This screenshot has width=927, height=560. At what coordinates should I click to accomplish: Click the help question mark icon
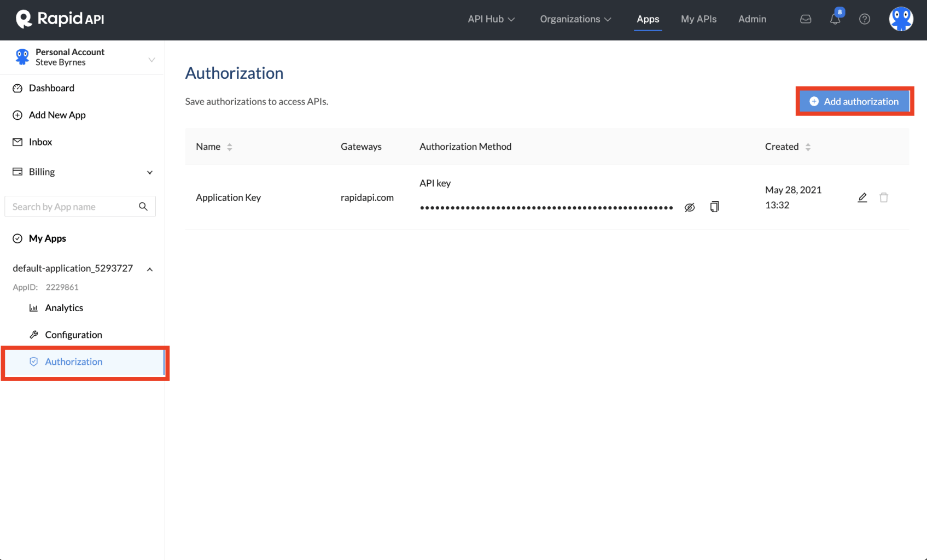tap(865, 19)
